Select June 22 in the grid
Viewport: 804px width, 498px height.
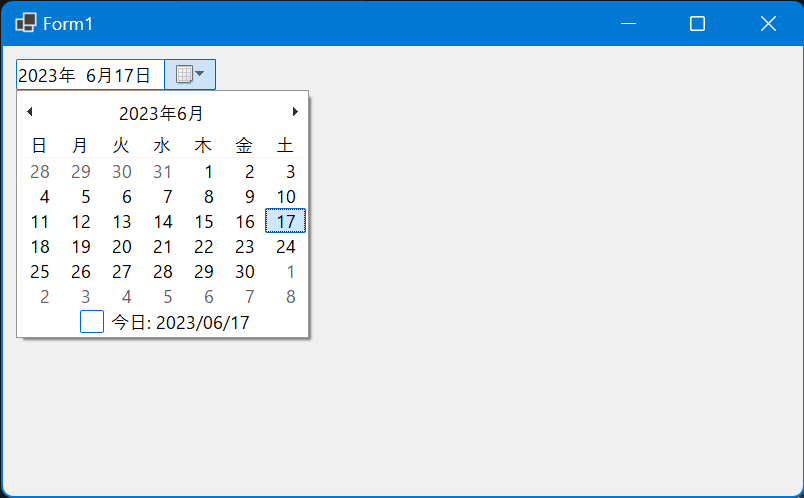click(x=204, y=247)
